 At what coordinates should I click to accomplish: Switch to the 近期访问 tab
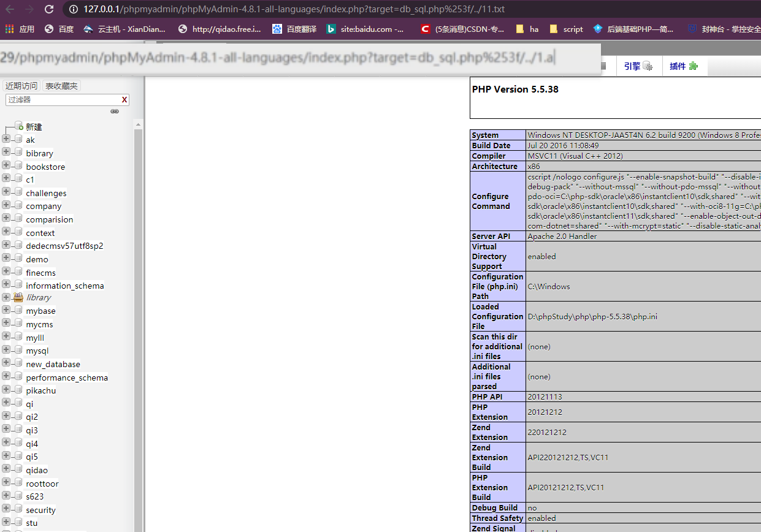[21, 86]
